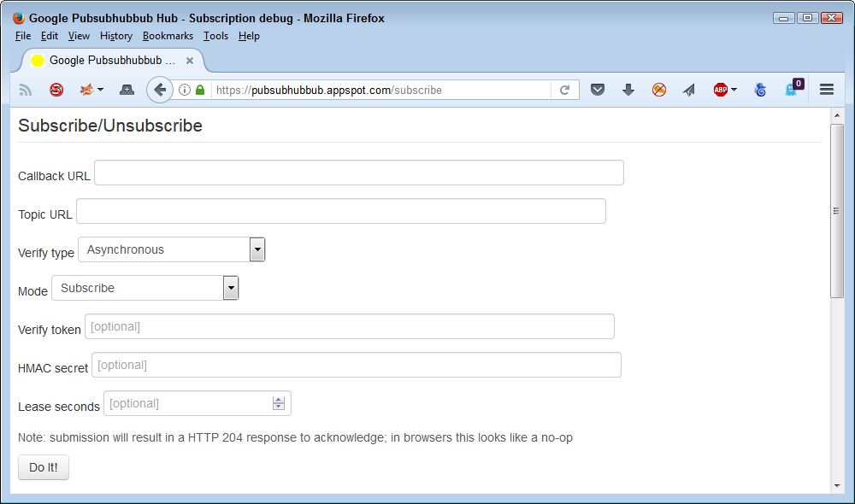The image size is (855, 504).
Task: Open the Greasemonkey dropdown arrow
Action: [x=100, y=90]
